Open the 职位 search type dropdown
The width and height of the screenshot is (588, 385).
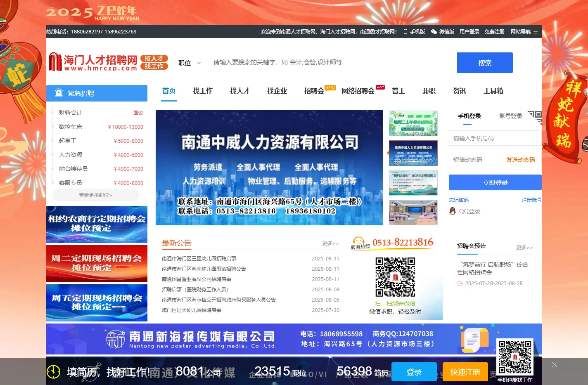tap(190, 63)
